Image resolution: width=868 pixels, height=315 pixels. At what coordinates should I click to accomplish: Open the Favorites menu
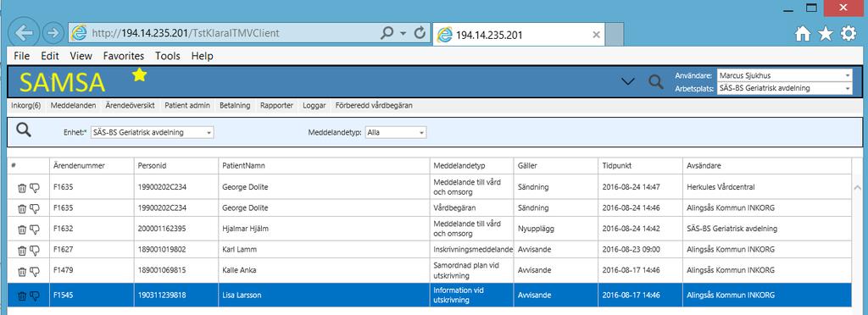click(x=124, y=56)
